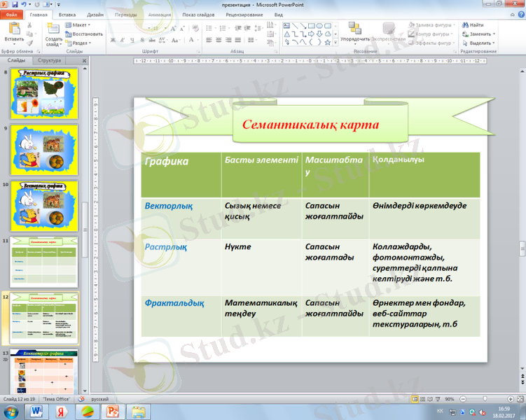Click Восстановить (Reset) slide button
The height and width of the screenshot is (420, 526).
[x=84, y=34]
